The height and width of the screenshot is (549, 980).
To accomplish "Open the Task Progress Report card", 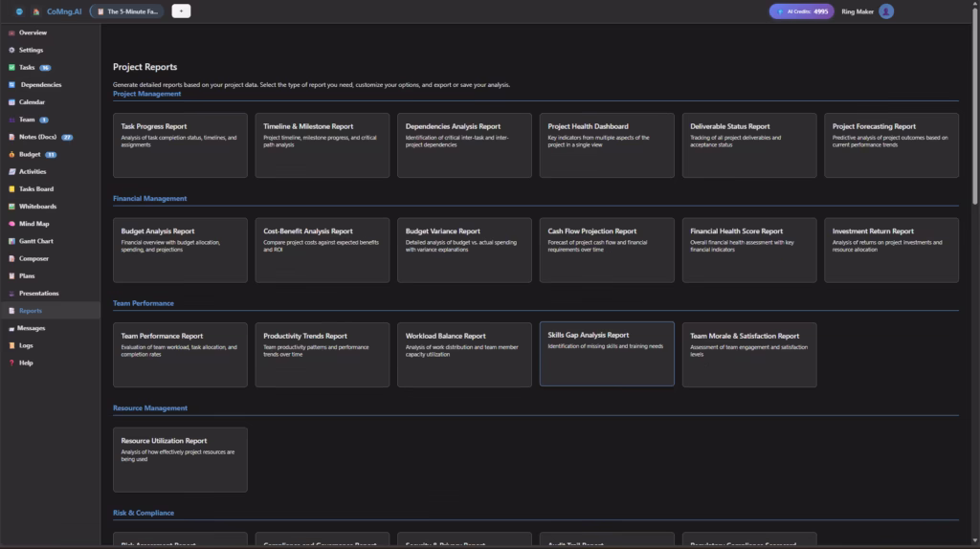I will (x=180, y=145).
